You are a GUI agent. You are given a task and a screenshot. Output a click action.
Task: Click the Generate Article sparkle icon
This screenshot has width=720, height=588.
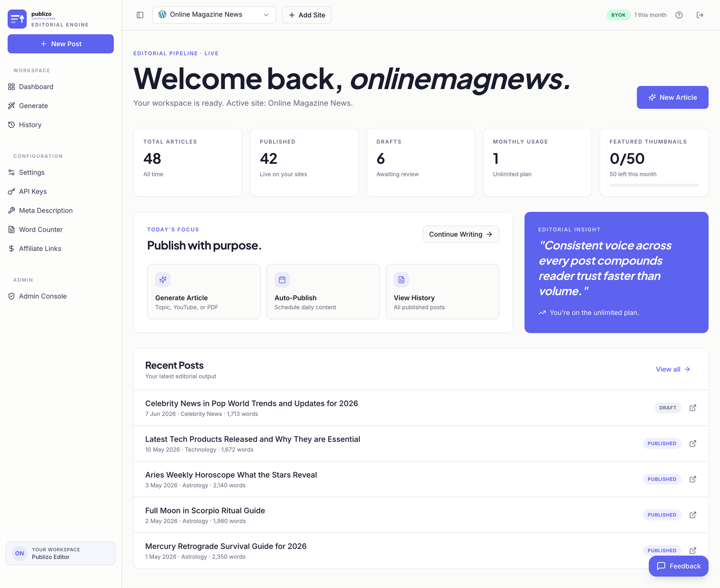pyautogui.click(x=163, y=279)
